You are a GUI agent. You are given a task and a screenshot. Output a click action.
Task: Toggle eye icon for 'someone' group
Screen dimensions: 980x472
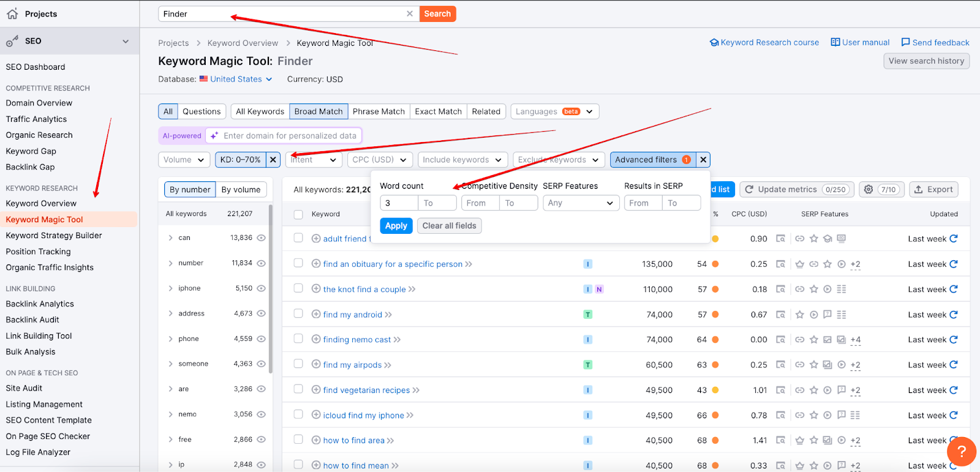(x=262, y=364)
